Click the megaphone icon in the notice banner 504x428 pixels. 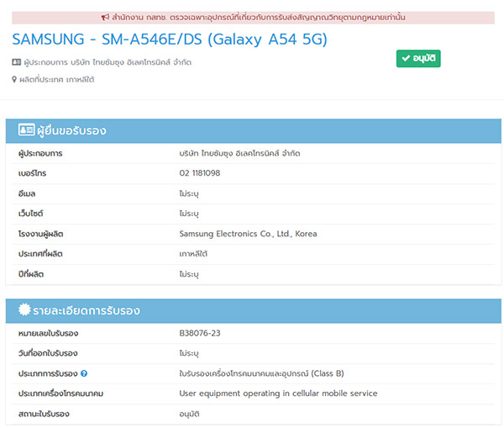(x=105, y=18)
